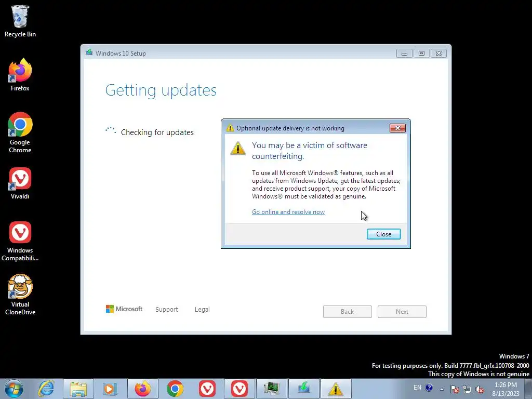Select the Windows Compatibili... desktop icon

tap(20, 241)
